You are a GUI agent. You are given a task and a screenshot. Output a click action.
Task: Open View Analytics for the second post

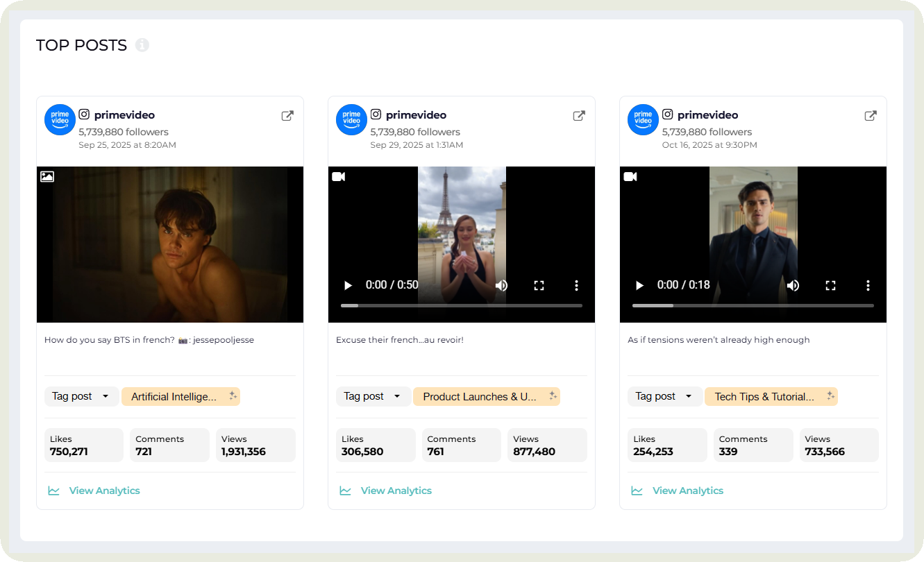click(x=396, y=491)
